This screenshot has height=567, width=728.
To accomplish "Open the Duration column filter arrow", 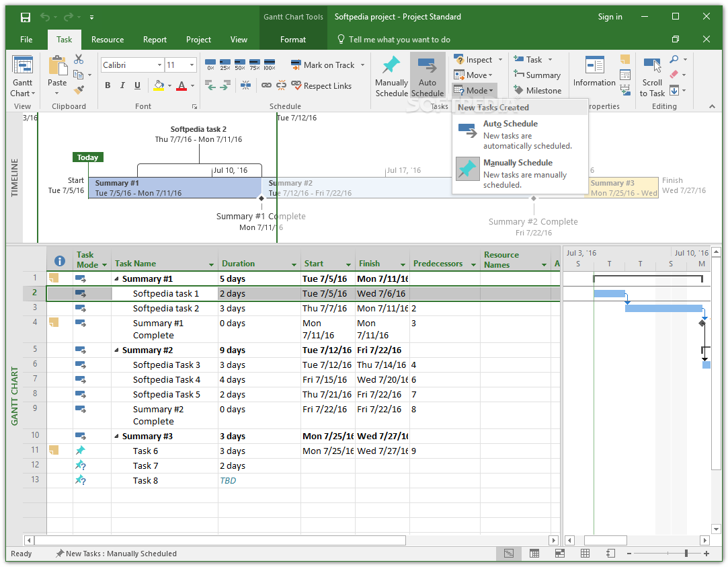I will tap(294, 264).
